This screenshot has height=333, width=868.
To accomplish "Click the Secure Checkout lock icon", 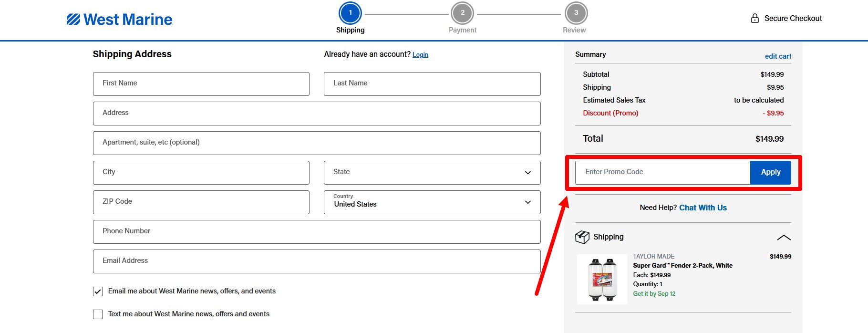I will tap(754, 18).
